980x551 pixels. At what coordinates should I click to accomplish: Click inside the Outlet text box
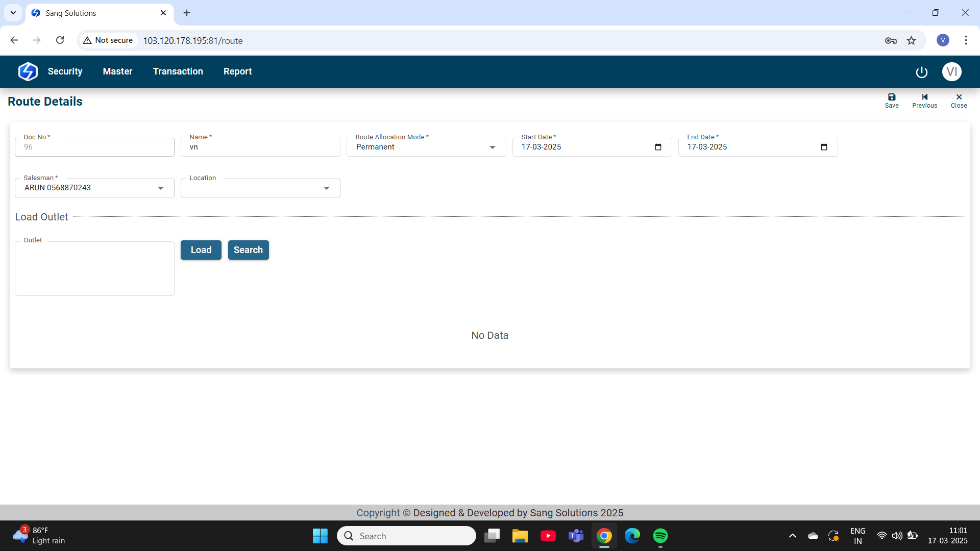pos(94,269)
